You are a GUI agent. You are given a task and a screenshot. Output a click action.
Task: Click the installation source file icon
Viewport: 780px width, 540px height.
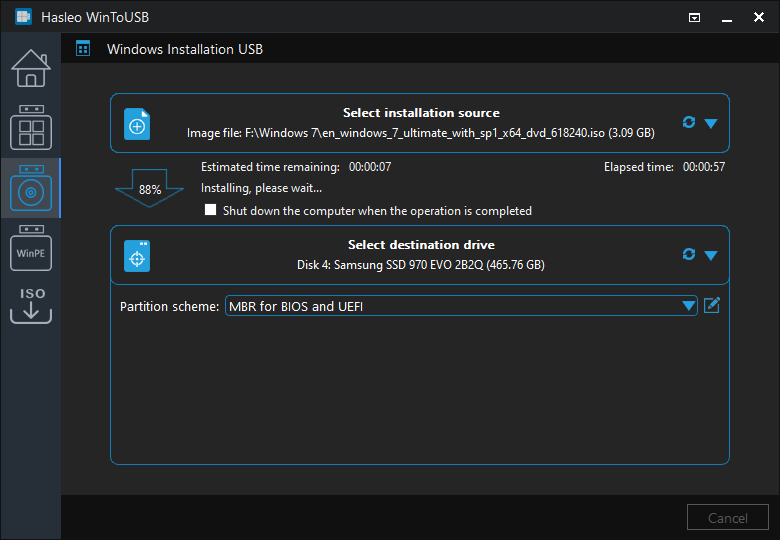pyautogui.click(x=137, y=124)
